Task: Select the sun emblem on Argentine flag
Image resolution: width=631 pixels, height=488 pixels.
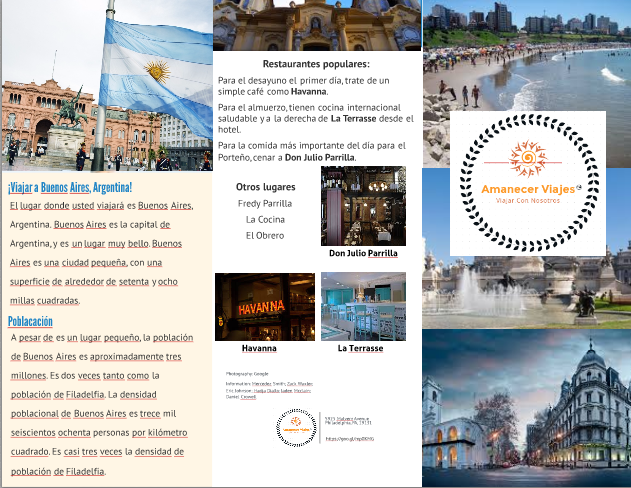Action: [155, 71]
